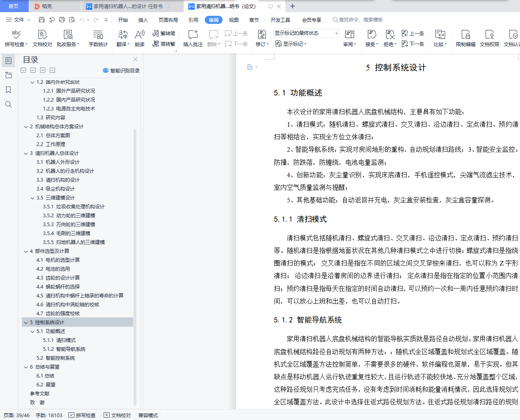Open a new tab with the plus button
This screenshot has width=520, height=420.
coord(293,6)
